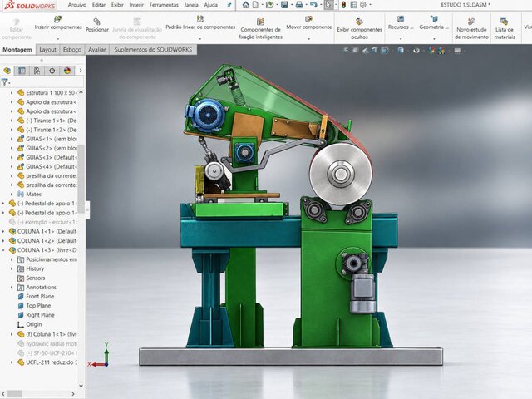This screenshot has width=532, height=399.
Task: Open Hide/Show Items eye icon
Action: (x=416, y=51)
